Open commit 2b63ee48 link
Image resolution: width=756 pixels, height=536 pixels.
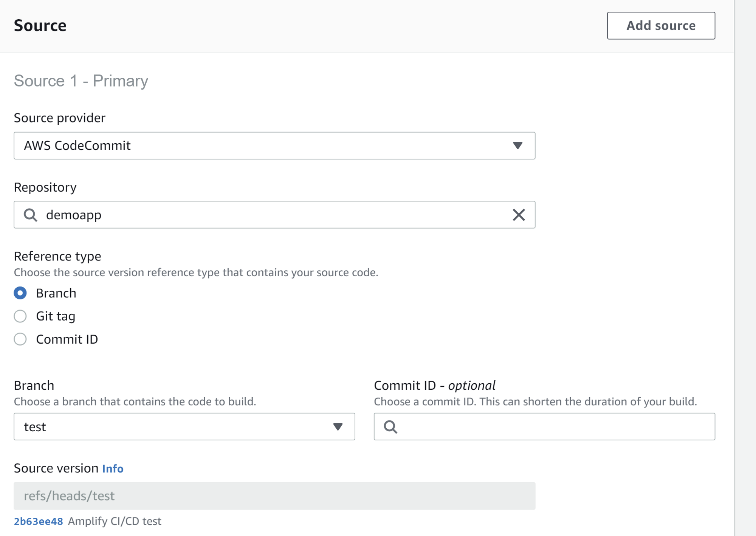38,521
